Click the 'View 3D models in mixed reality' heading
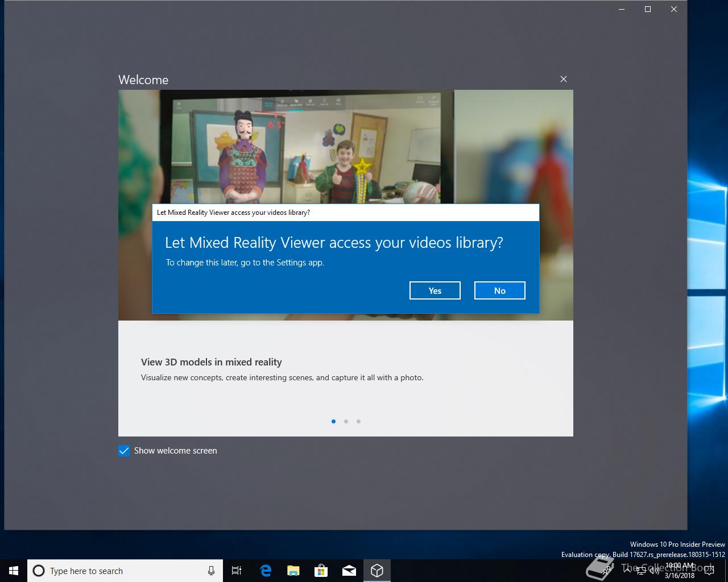 (212, 362)
